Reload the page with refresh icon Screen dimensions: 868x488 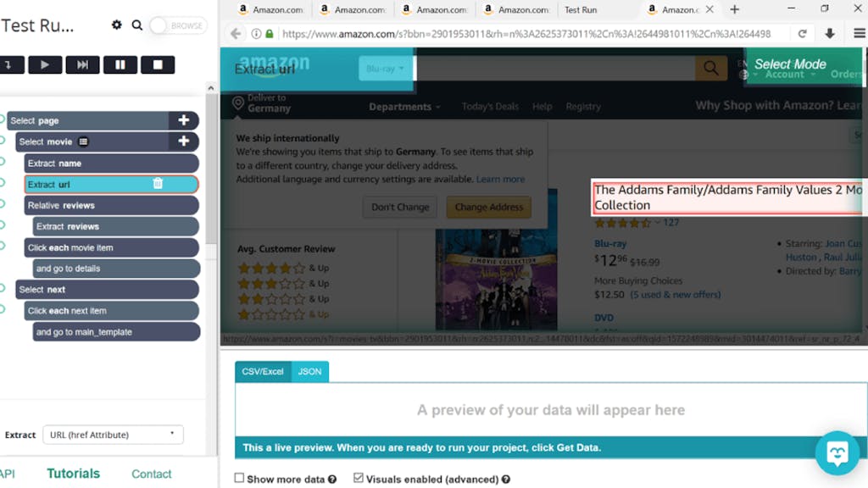tap(802, 34)
